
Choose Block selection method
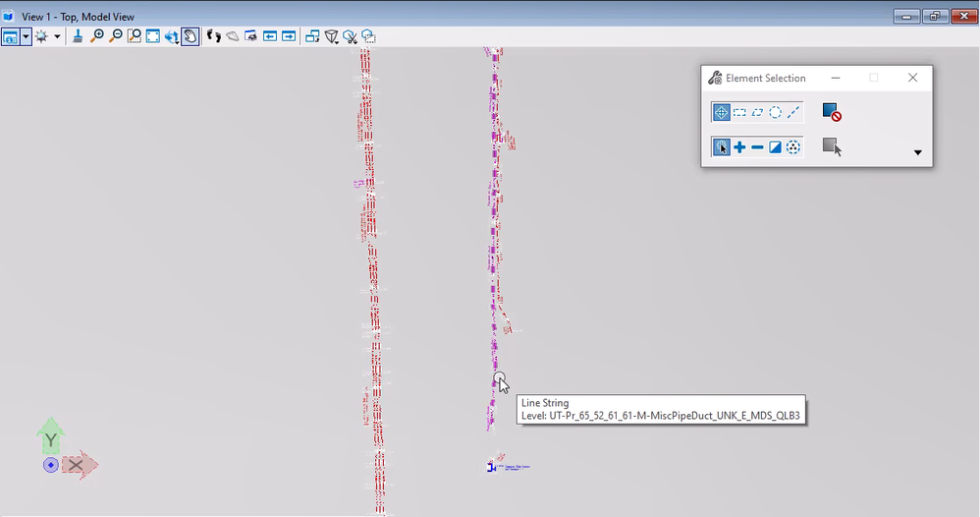coord(739,113)
